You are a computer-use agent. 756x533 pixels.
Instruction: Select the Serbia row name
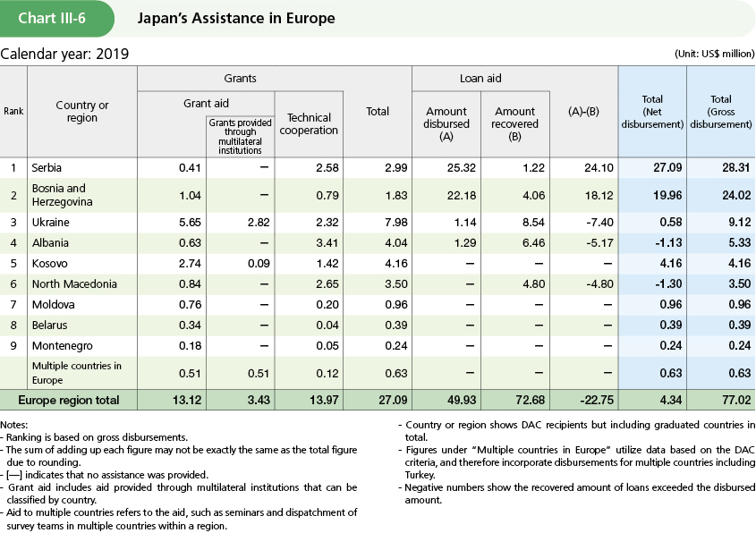[x=47, y=167]
